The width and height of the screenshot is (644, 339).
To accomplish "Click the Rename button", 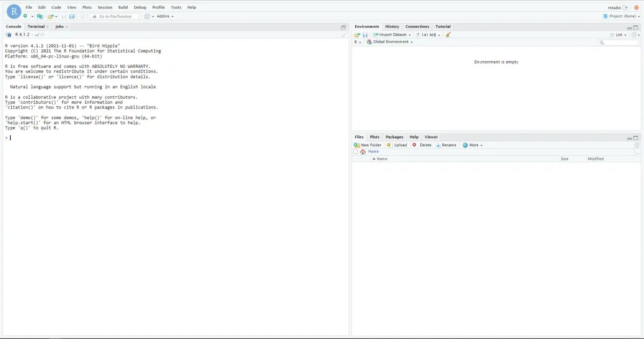I will (446, 145).
